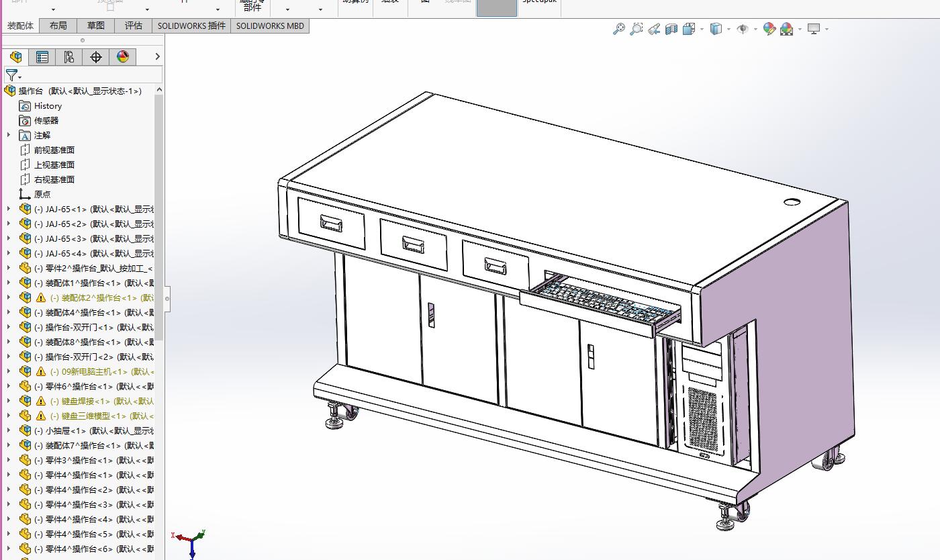Image resolution: width=940 pixels, height=560 pixels.
Task: Select the 右视基准面 plane
Action: [54, 179]
